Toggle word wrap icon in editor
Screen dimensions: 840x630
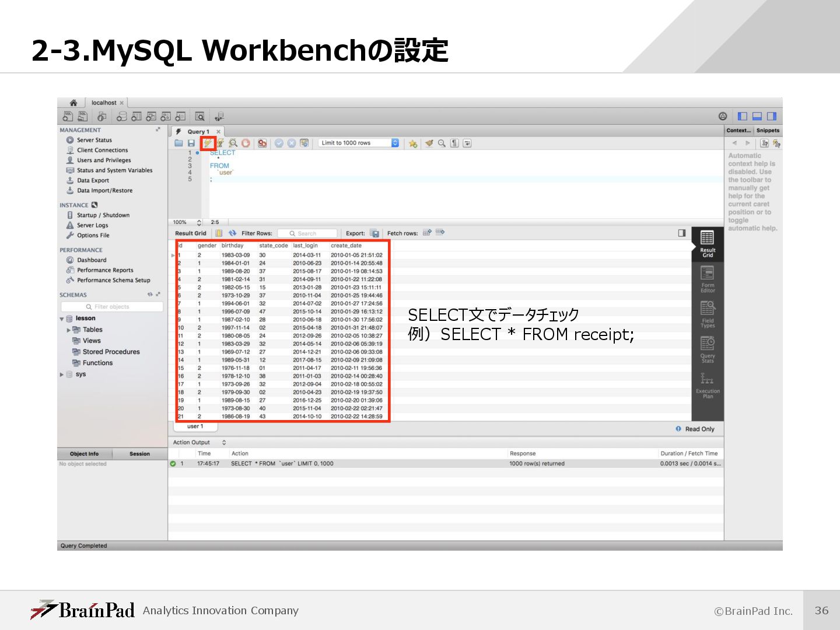pos(467,143)
